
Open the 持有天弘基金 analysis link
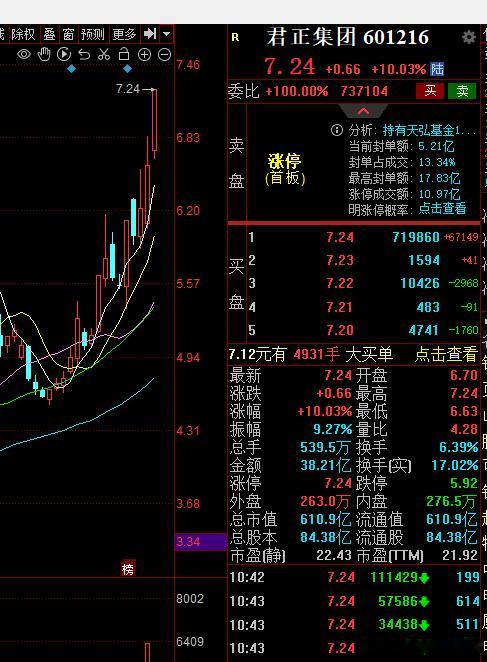429,130
